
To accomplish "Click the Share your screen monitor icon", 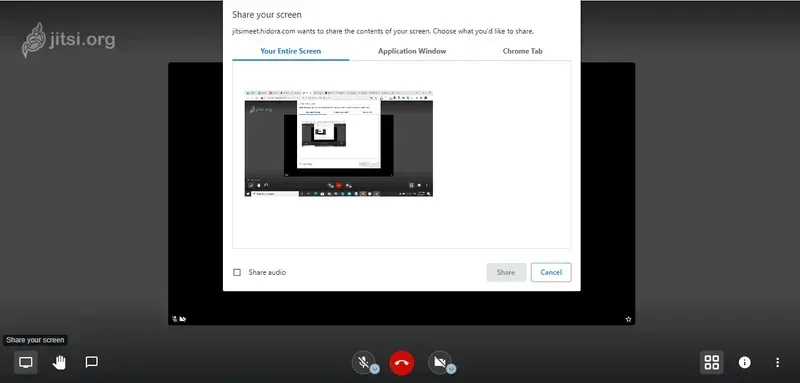I will tap(26, 362).
